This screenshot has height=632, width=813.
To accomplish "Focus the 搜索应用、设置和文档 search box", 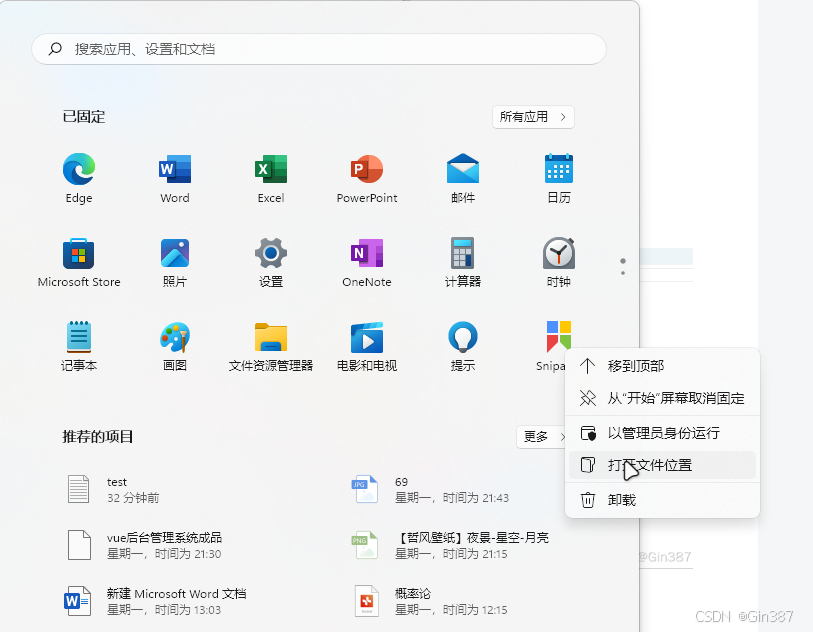I will pos(319,49).
